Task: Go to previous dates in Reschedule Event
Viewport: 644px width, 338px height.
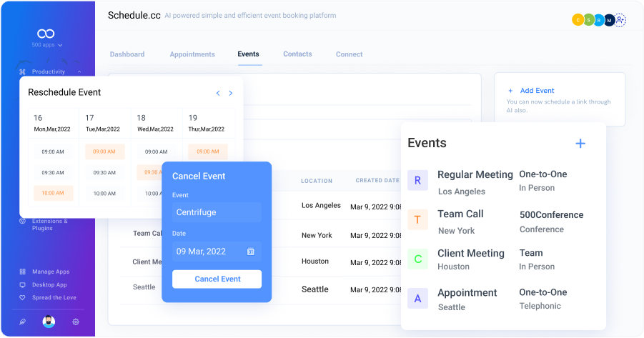Action: (218, 93)
